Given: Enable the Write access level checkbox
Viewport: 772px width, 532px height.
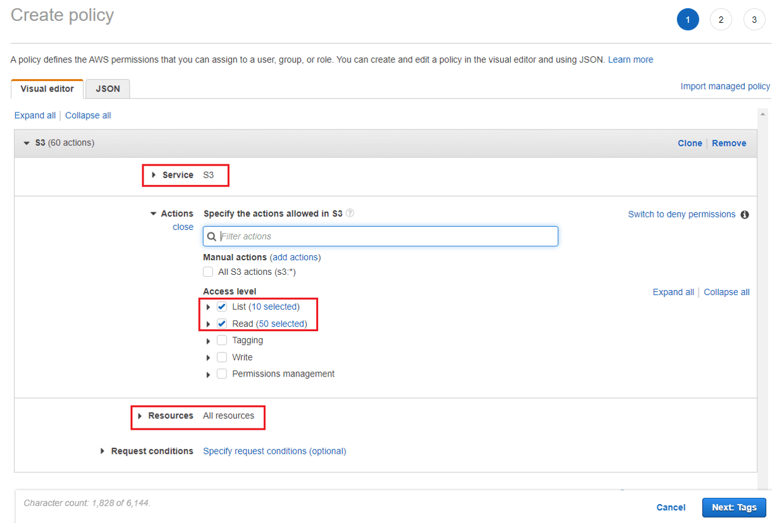Looking at the screenshot, I should click(222, 357).
